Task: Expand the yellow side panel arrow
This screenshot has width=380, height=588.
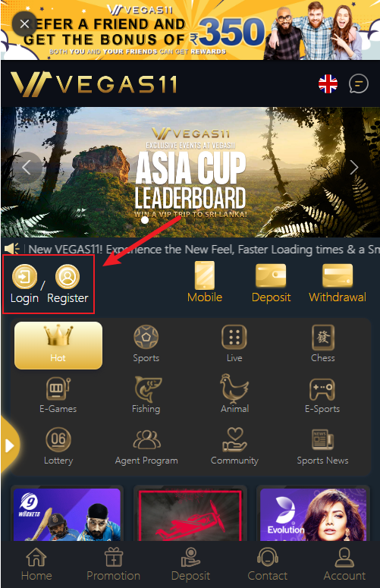Action: click(x=9, y=445)
